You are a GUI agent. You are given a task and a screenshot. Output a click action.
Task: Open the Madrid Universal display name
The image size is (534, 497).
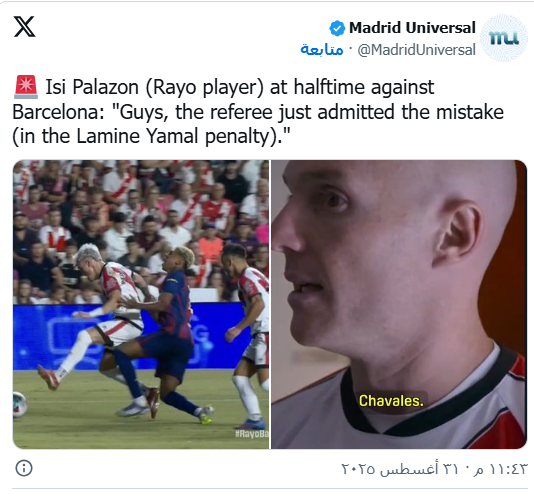412,28
